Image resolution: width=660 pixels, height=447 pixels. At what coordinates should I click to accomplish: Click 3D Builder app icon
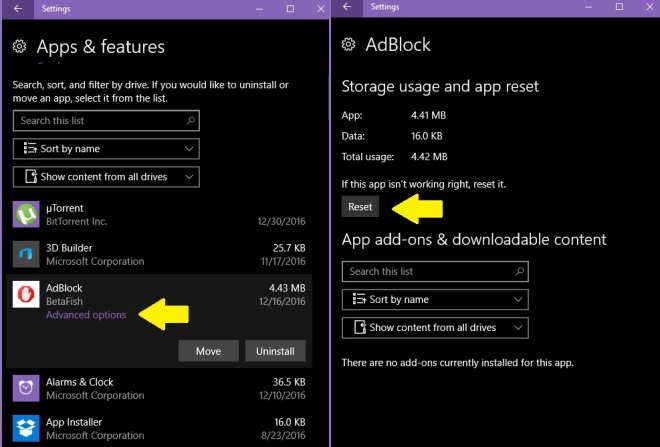(26, 254)
